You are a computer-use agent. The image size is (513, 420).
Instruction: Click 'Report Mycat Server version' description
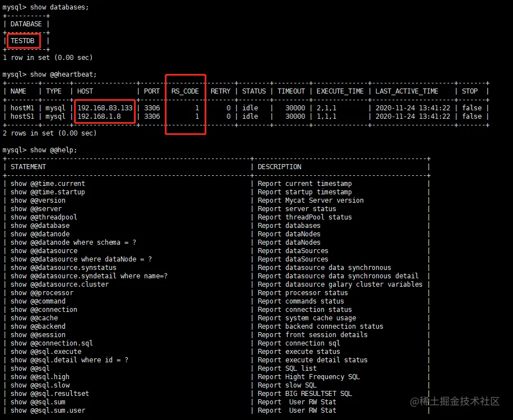click(311, 200)
